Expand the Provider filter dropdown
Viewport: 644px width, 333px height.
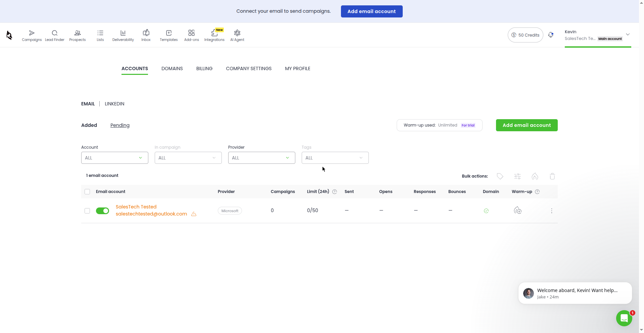pos(262,158)
